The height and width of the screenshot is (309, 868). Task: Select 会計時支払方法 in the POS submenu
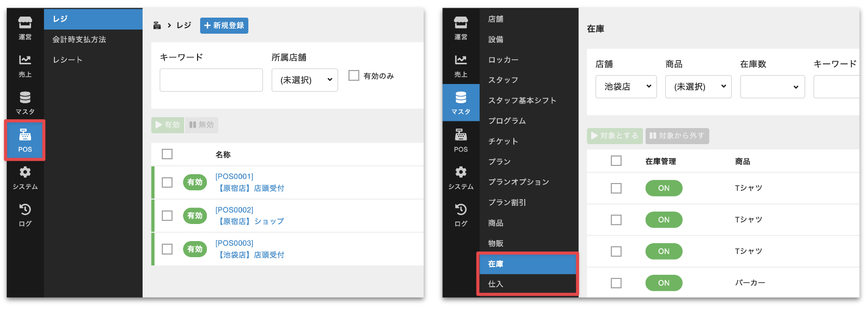pos(79,39)
